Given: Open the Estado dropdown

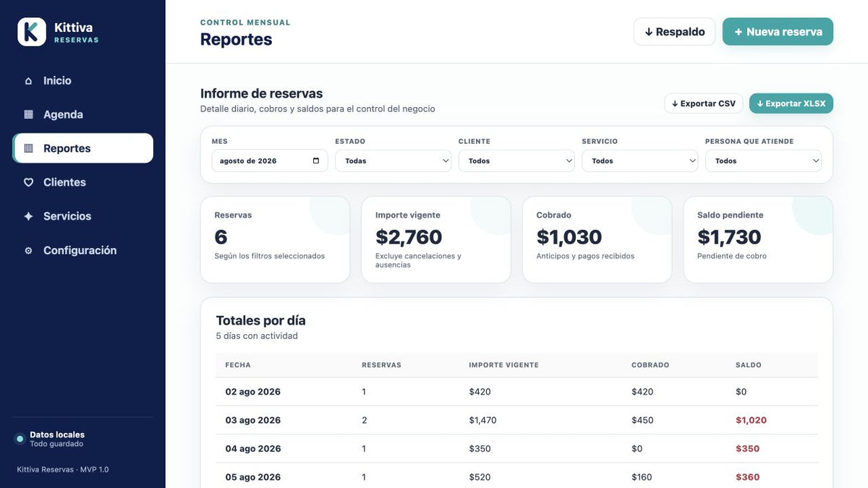Looking at the screenshot, I should (x=393, y=160).
